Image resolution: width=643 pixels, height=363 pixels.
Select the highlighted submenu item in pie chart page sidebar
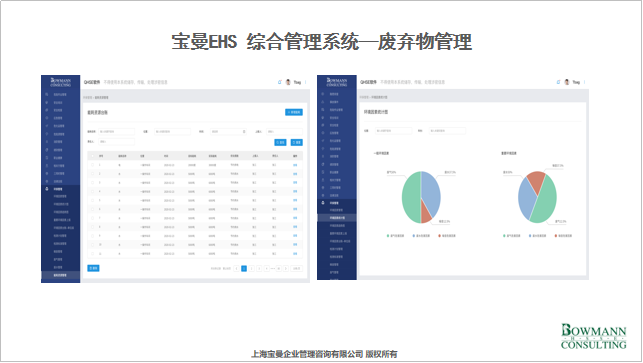[337, 218]
